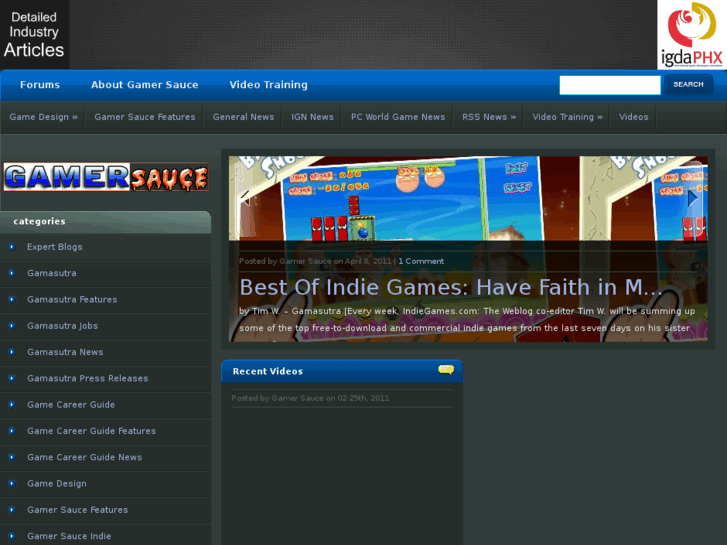Expand the RSS News » submenu
Screen dimensions: 727x545
[x=489, y=117]
